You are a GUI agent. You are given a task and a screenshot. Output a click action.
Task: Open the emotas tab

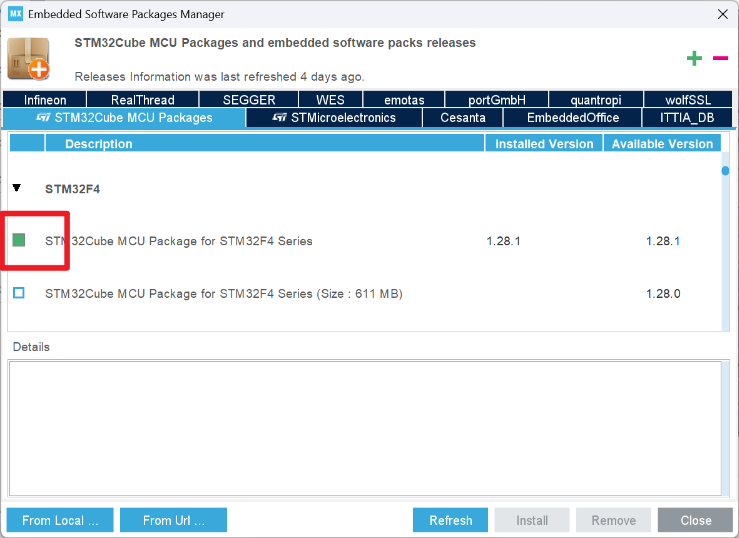(404, 100)
